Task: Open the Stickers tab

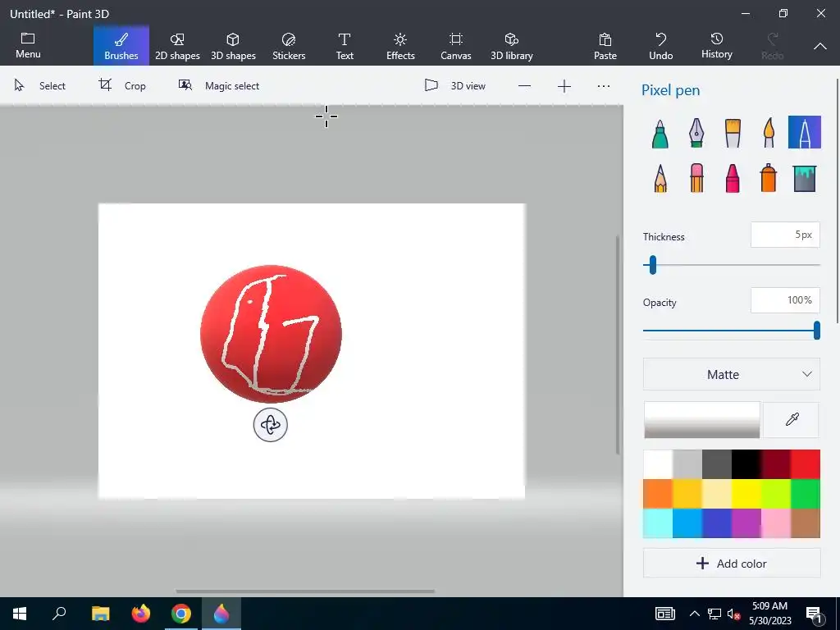Action: pos(289,46)
